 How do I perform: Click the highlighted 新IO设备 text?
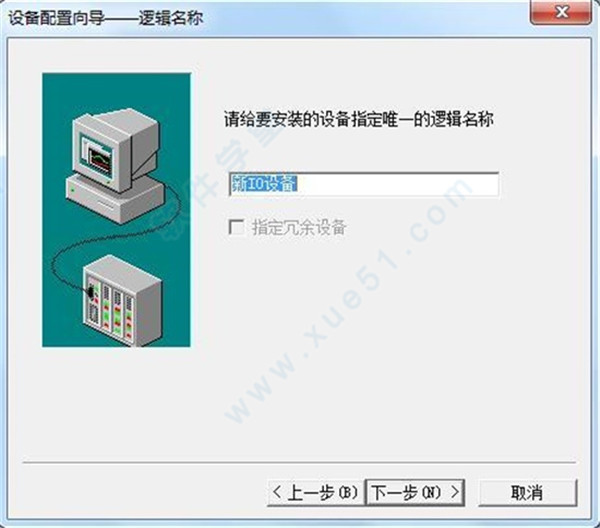264,184
